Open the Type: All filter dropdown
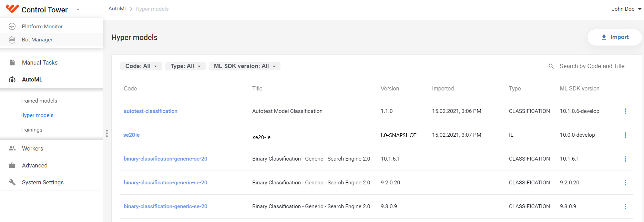Screen dimensions: 644x222 coord(185,66)
